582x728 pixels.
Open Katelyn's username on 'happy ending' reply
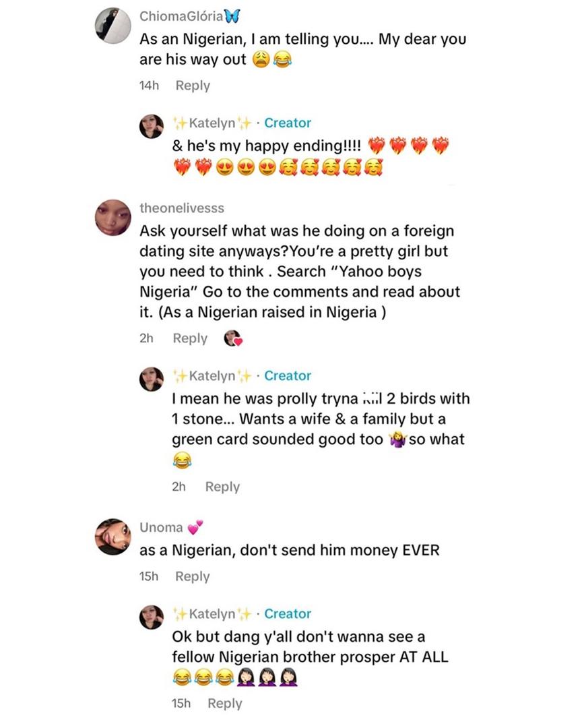212,123
